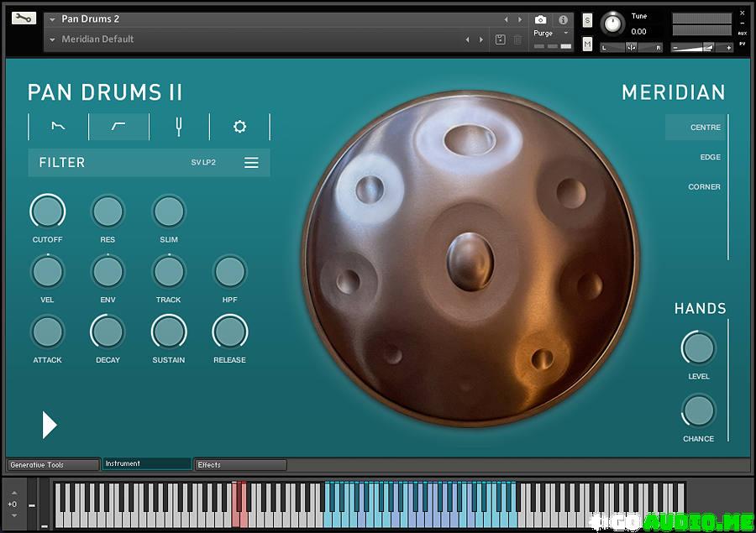Click the Tune value 0.00

tap(639, 32)
